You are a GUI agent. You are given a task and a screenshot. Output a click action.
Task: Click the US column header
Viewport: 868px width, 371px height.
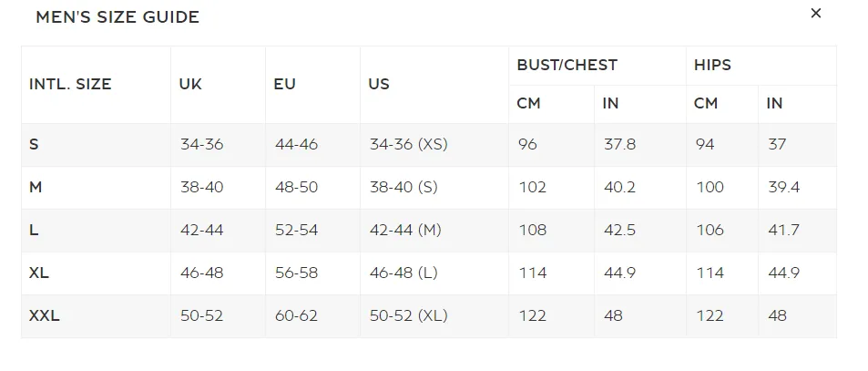(379, 84)
